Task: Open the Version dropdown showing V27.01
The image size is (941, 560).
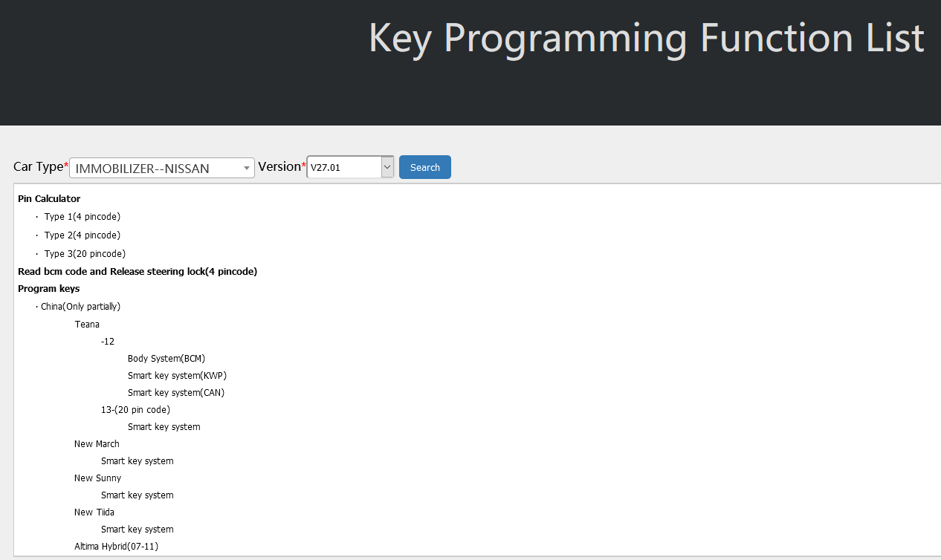Action: tap(350, 167)
